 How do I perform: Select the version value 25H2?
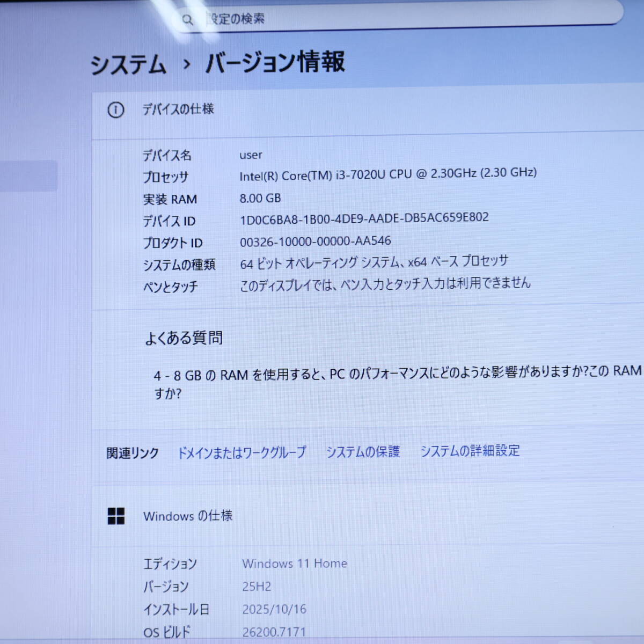[257, 587]
